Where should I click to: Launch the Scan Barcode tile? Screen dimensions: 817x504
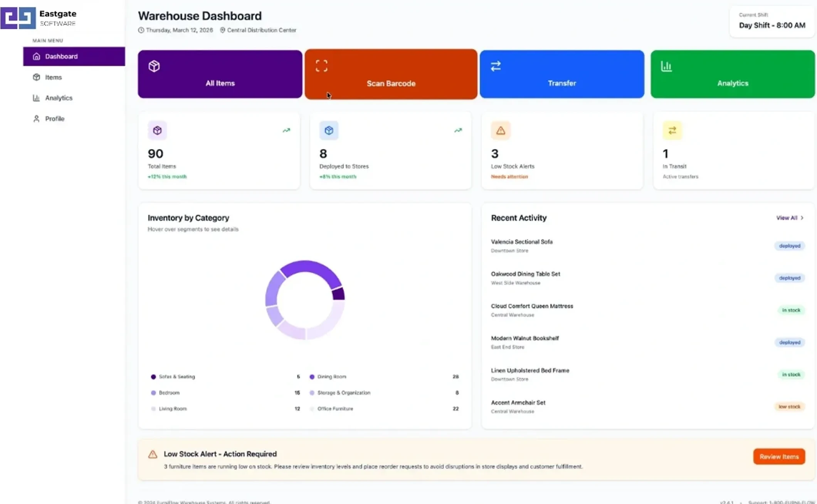[391, 74]
